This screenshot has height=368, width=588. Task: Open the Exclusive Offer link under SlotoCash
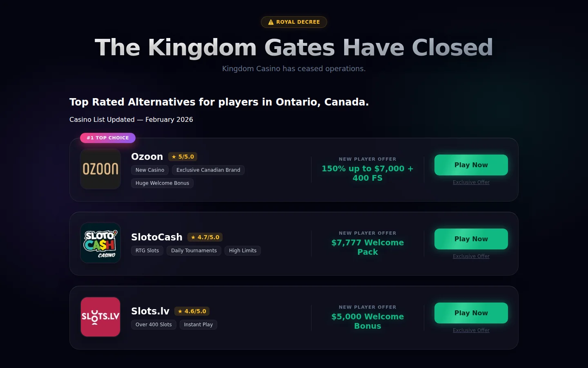[x=471, y=256]
